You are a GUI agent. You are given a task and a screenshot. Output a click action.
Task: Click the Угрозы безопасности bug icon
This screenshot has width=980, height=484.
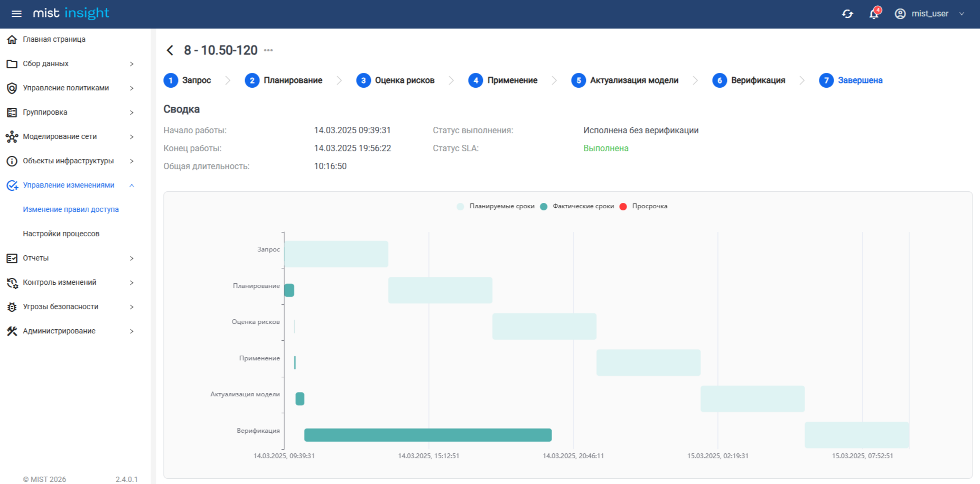(12, 307)
